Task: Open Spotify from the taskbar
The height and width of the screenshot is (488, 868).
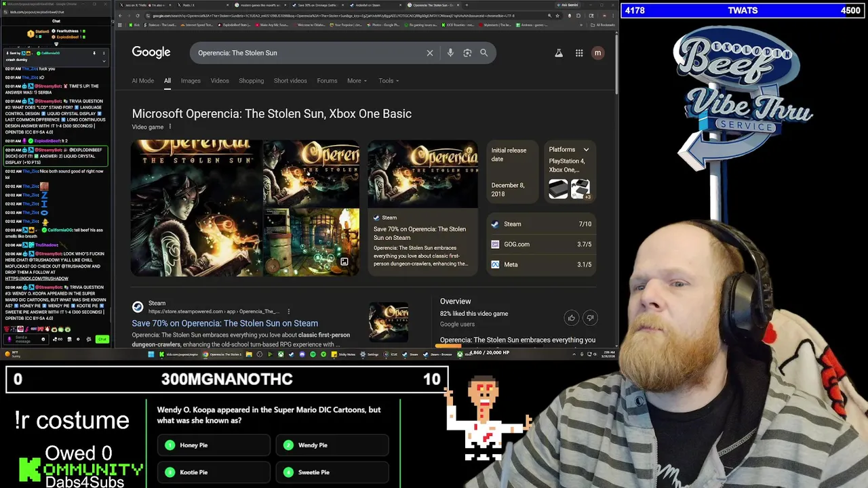Action: (x=313, y=353)
